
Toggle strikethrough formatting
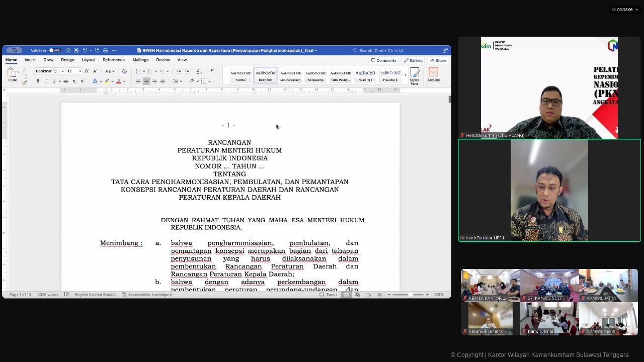coord(65,81)
